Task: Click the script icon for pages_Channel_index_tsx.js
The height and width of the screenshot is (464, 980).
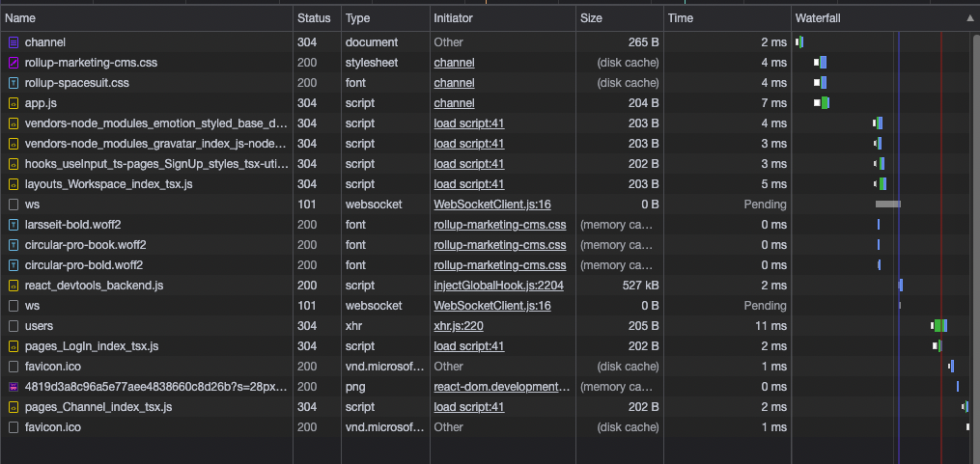Action: (14, 407)
